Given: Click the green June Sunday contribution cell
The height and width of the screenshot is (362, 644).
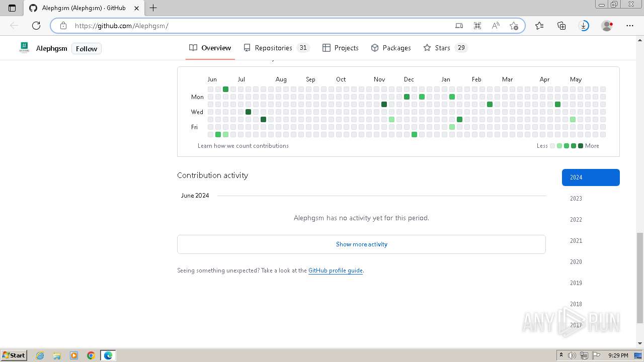Looking at the screenshot, I should point(225,89).
